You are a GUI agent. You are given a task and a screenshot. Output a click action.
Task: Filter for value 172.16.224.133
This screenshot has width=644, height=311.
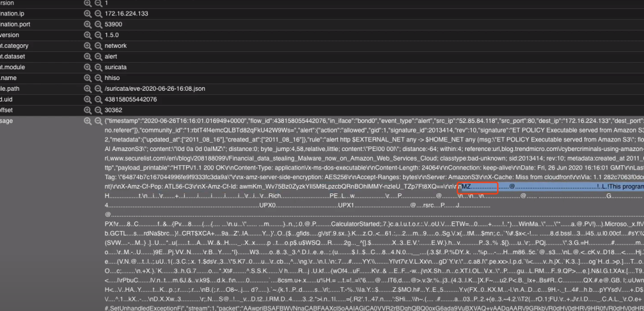click(x=88, y=14)
